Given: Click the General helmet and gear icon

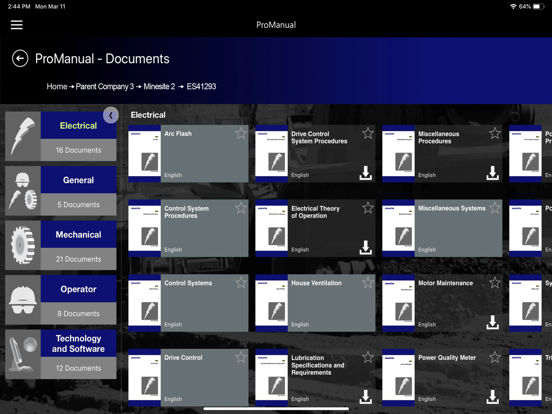Looking at the screenshot, I should tap(23, 191).
